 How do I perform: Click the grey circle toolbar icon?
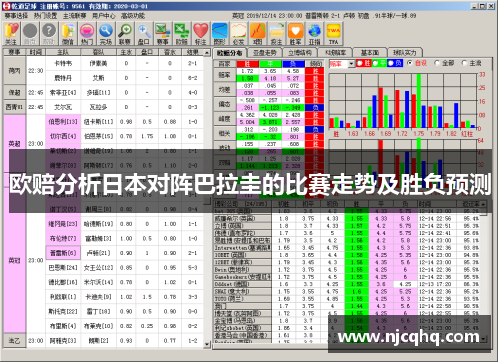(30, 33)
